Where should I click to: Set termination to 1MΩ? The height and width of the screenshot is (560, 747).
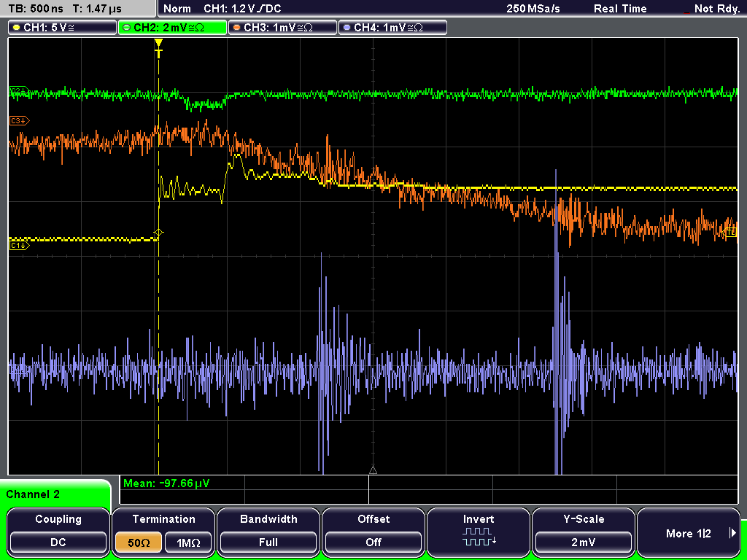tap(188, 542)
